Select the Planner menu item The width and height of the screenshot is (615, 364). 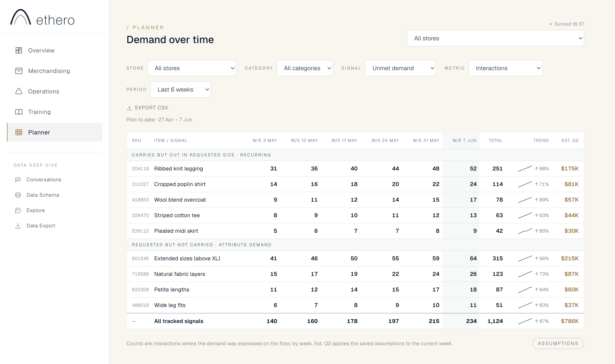[54, 132]
